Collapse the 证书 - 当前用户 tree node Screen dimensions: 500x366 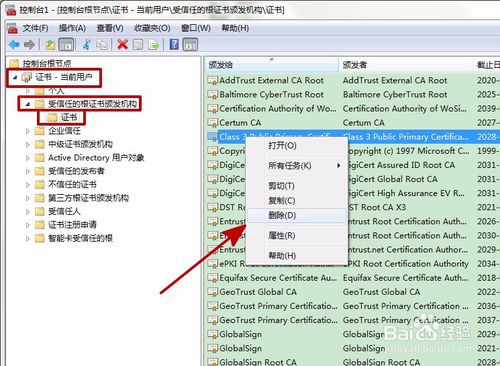15,77
